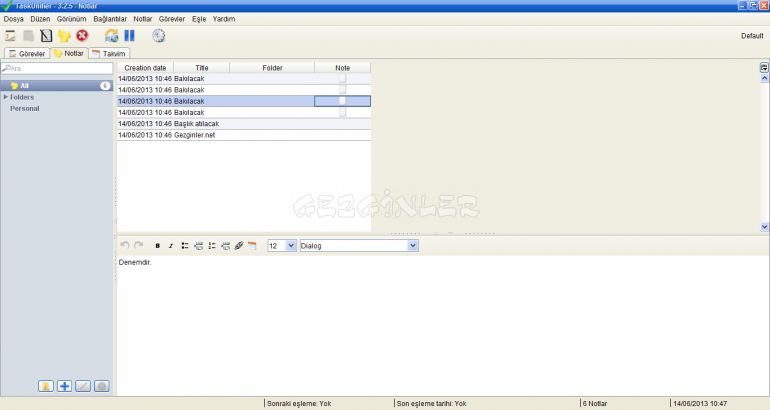Open the font size 12 dropdown
Screen dimensions: 770x410
(x=291, y=245)
